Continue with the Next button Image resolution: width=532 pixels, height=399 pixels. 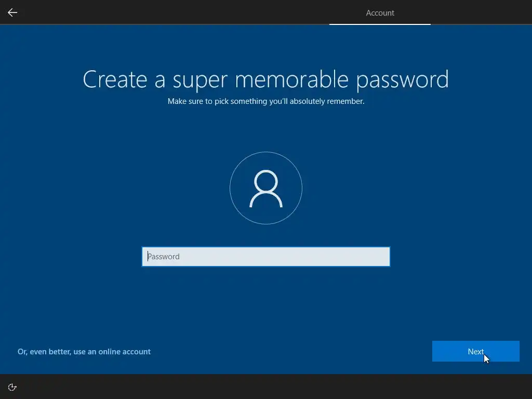click(x=476, y=351)
